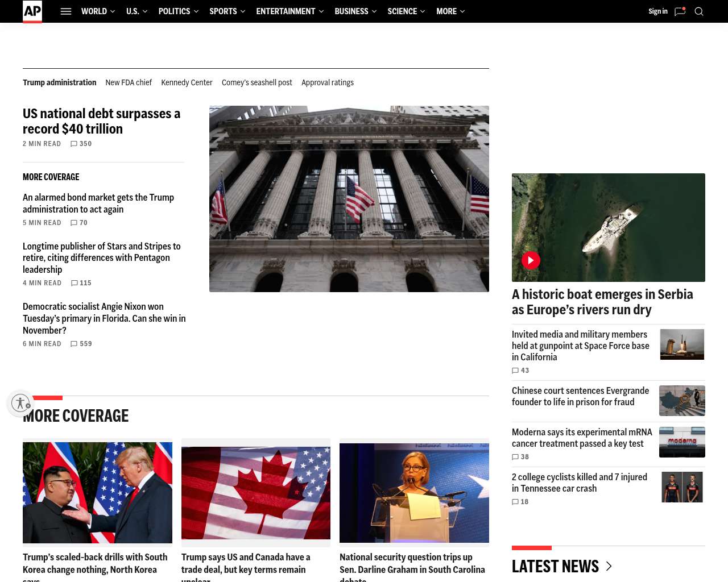Open the Evergrande founder sentencing article
Screen dimensions: 728x582
coord(580,396)
